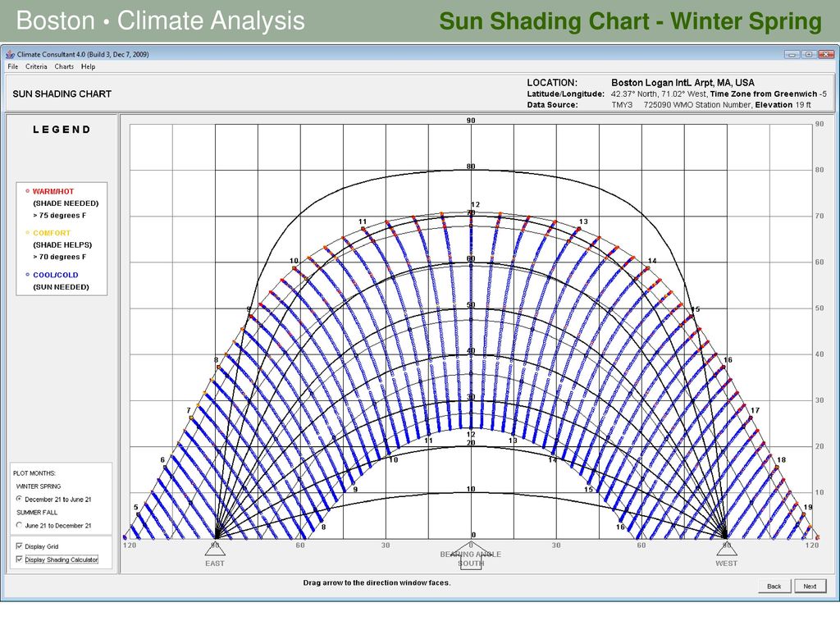This screenshot has width=840, height=630.
Task: Toggle the Display Shading Calculator checkbox
Action: point(20,559)
